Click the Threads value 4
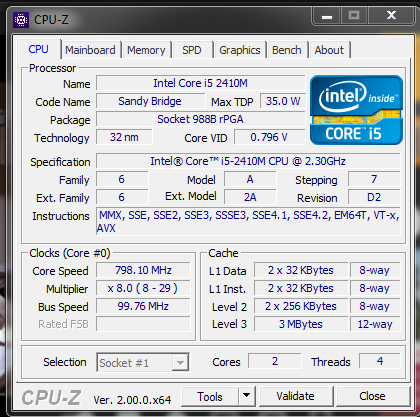Screen dimensions: 420x417 [x=380, y=361]
